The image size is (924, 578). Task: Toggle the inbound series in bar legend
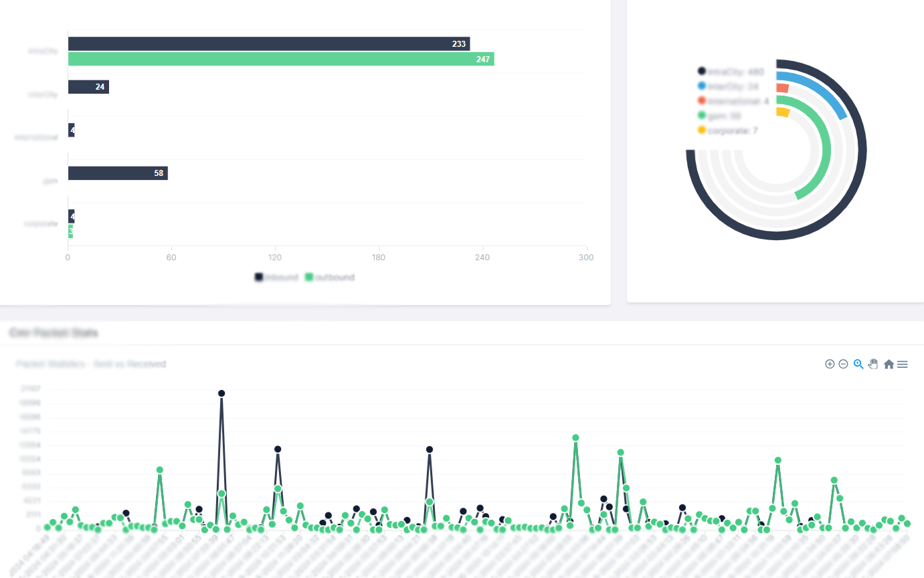[x=276, y=277]
